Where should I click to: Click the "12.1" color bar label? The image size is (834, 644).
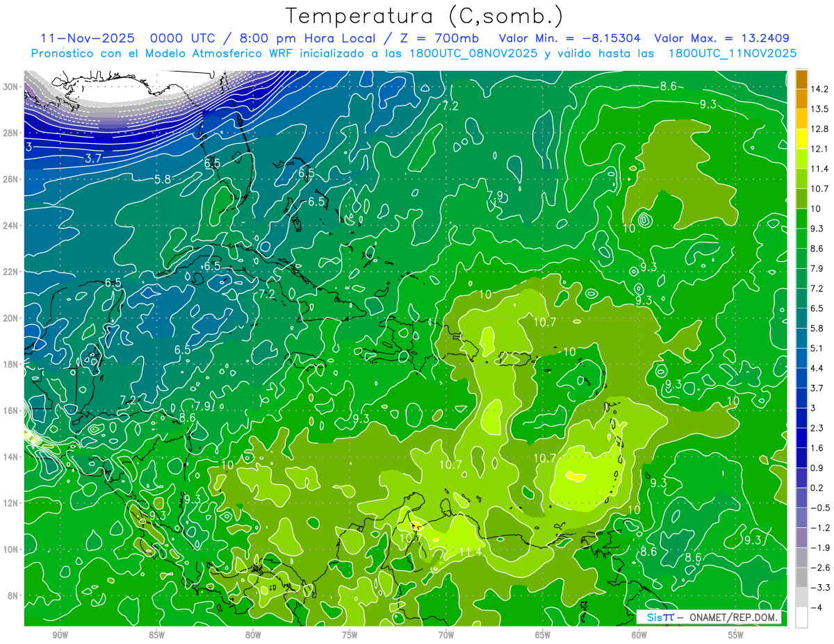[x=819, y=149]
